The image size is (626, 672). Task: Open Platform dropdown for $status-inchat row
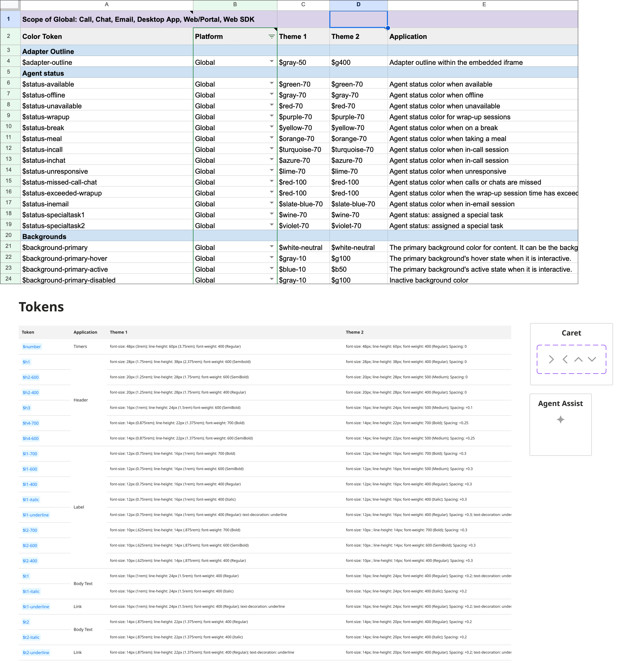point(272,159)
